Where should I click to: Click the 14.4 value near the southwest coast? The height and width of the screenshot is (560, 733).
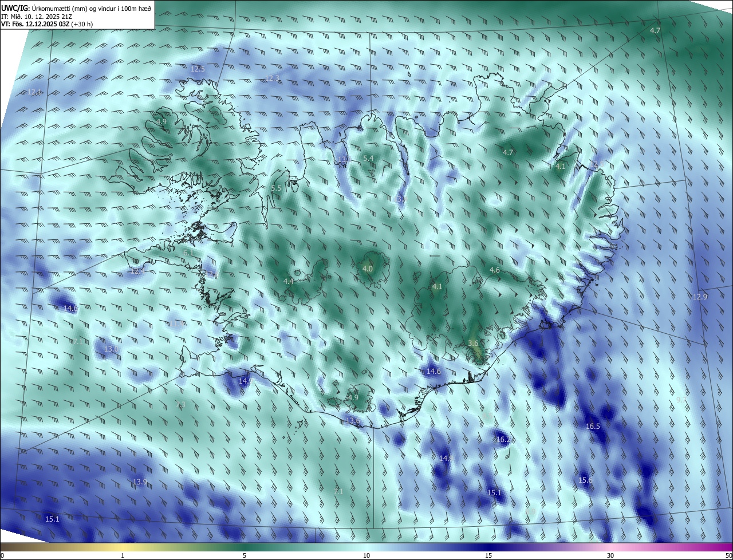click(x=245, y=381)
